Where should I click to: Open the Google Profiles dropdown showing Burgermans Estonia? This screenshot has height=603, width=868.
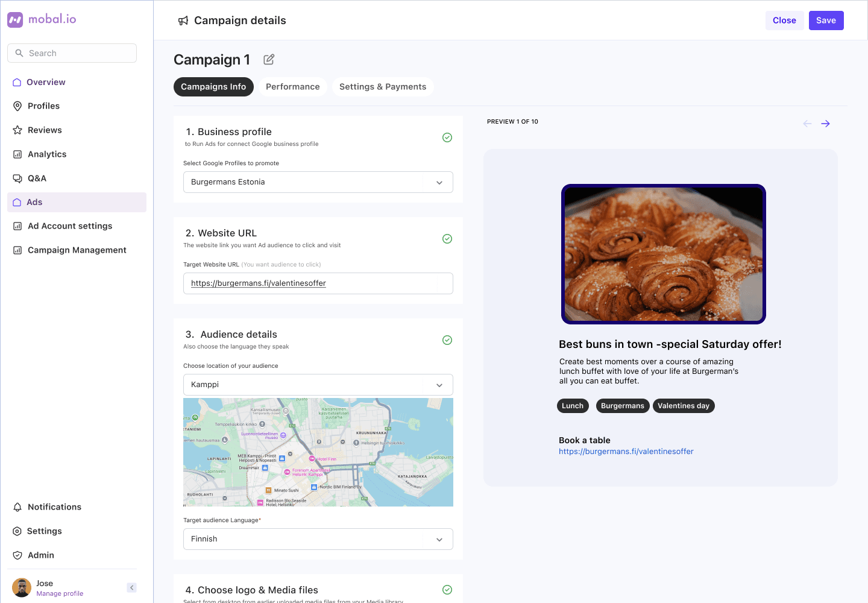(x=318, y=182)
